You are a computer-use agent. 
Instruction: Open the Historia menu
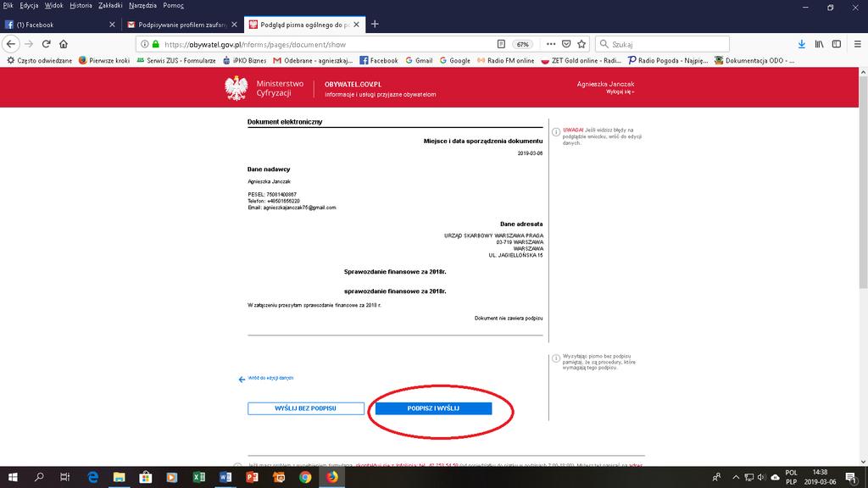point(81,5)
